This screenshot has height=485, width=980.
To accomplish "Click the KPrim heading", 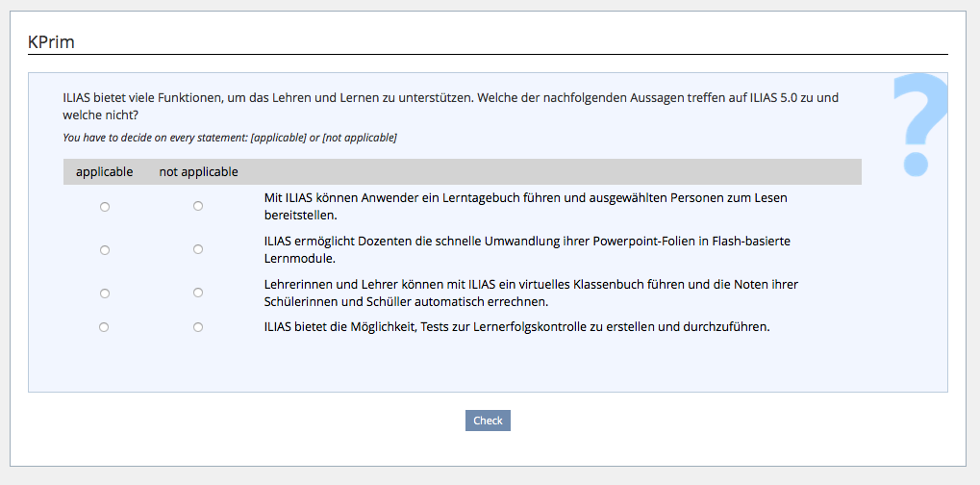I will click(x=52, y=42).
